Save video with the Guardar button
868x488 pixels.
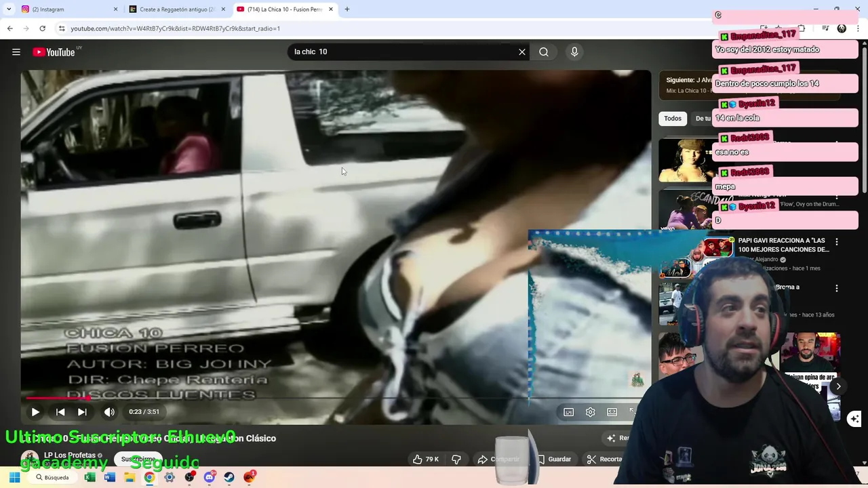[553, 459]
